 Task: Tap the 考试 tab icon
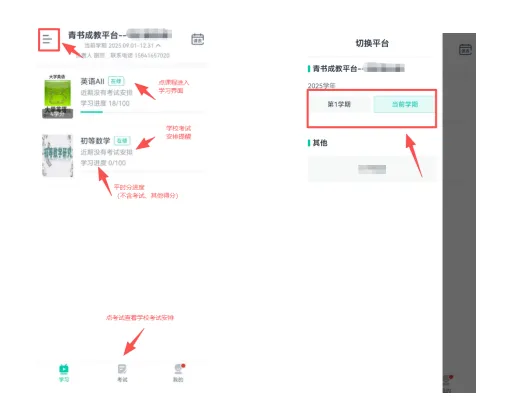(x=122, y=369)
